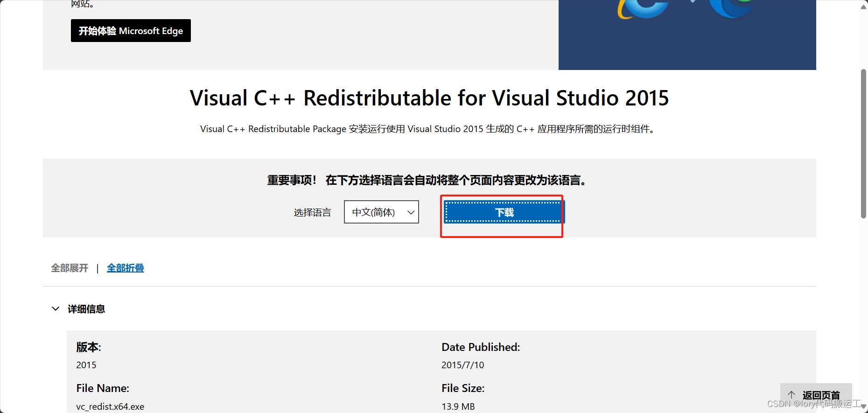
Task: Click the blue 下载 download button
Action: (x=504, y=212)
